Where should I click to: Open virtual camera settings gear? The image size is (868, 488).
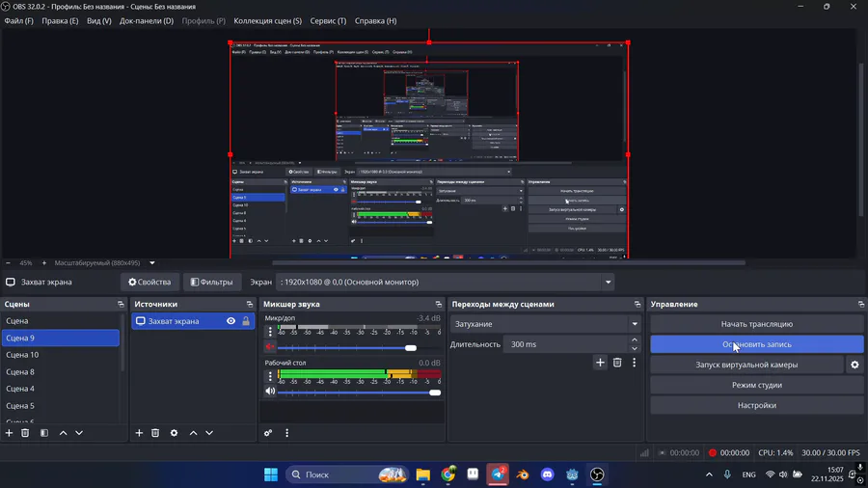tap(854, 365)
